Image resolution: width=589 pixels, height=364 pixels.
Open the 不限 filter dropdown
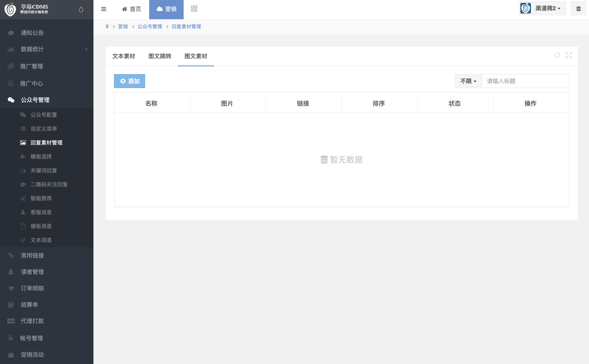(468, 81)
